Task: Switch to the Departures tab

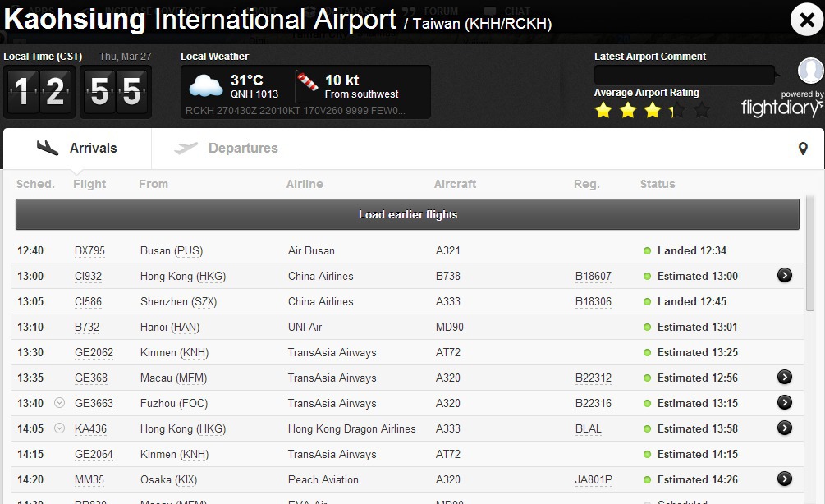Action: (226, 149)
